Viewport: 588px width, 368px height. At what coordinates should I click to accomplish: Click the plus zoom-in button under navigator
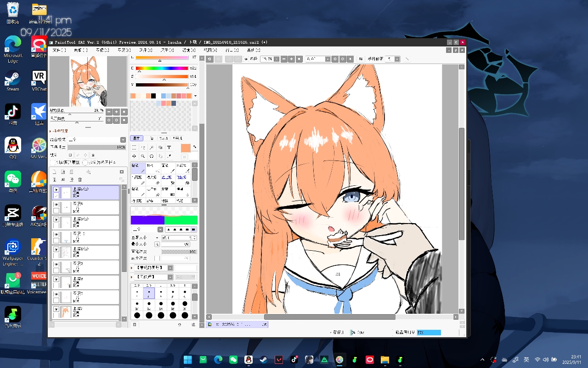[x=117, y=112]
